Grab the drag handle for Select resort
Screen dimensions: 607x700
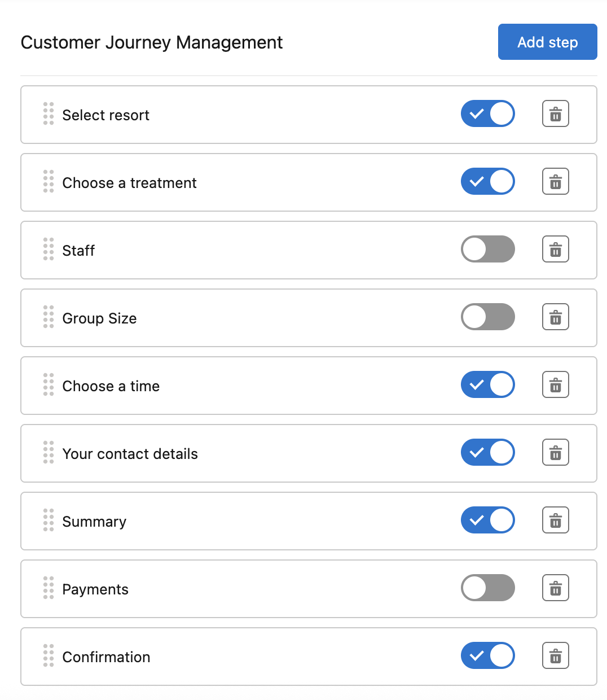pos(49,114)
